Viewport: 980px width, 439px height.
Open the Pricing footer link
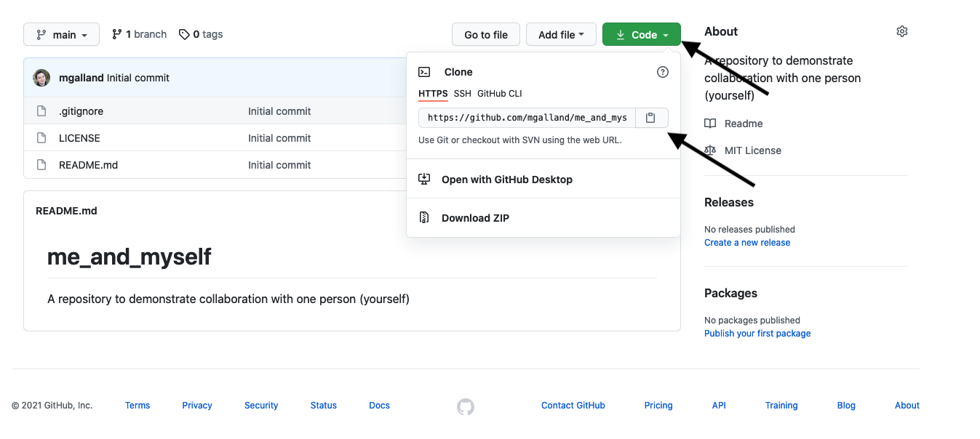[x=658, y=406]
